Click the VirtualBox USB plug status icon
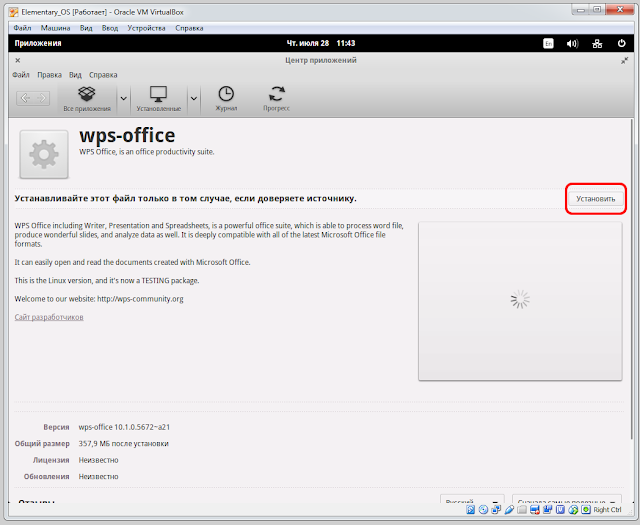640x525 pixels. [x=509, y=509]
